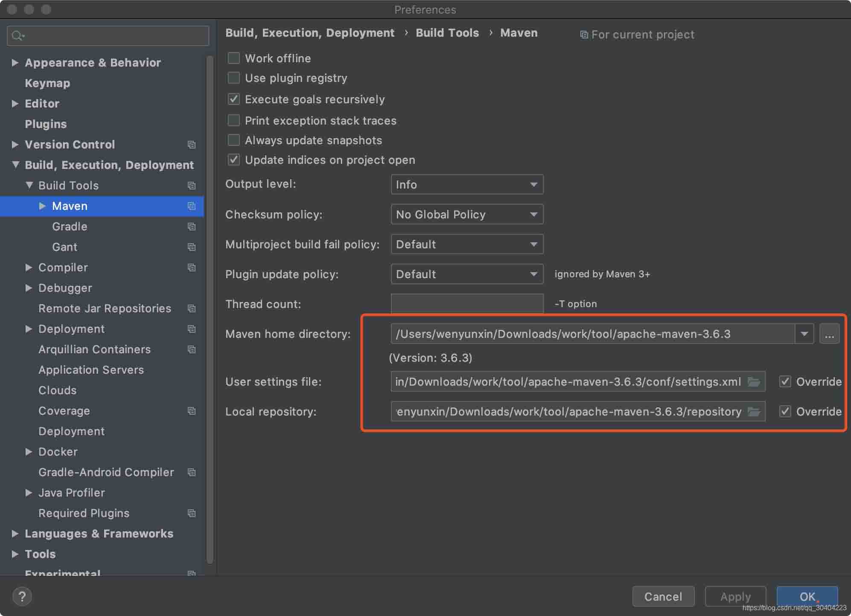The image size is (851, 616).
Task: Select Required Plugins settings
Action: tap(84, 513)
